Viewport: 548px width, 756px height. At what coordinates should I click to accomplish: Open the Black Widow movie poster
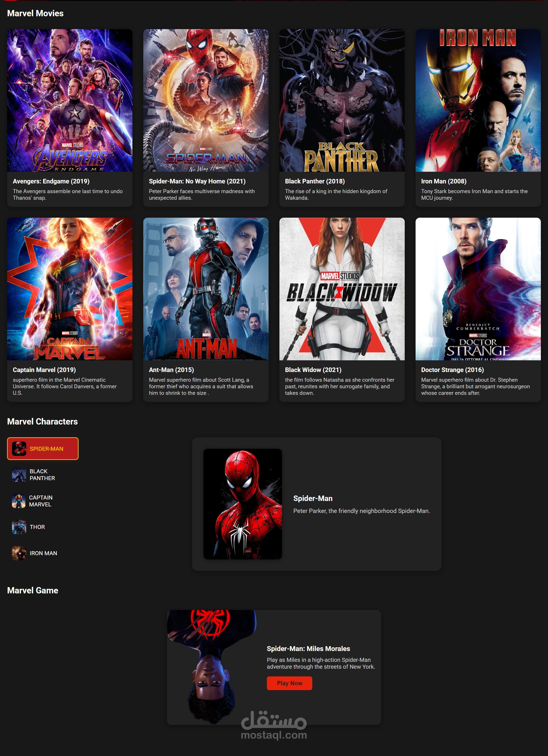[342, 289]
